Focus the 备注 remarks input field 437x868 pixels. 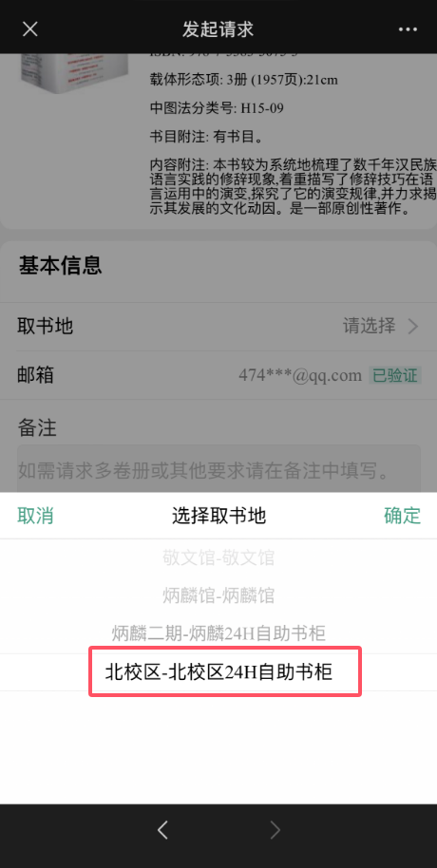[x=218, y=468]
